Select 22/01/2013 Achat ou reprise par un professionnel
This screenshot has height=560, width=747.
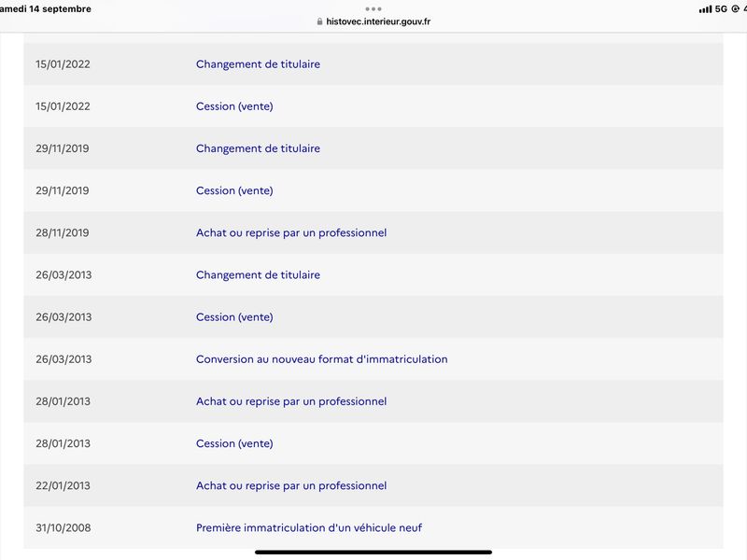click(373, 485)
